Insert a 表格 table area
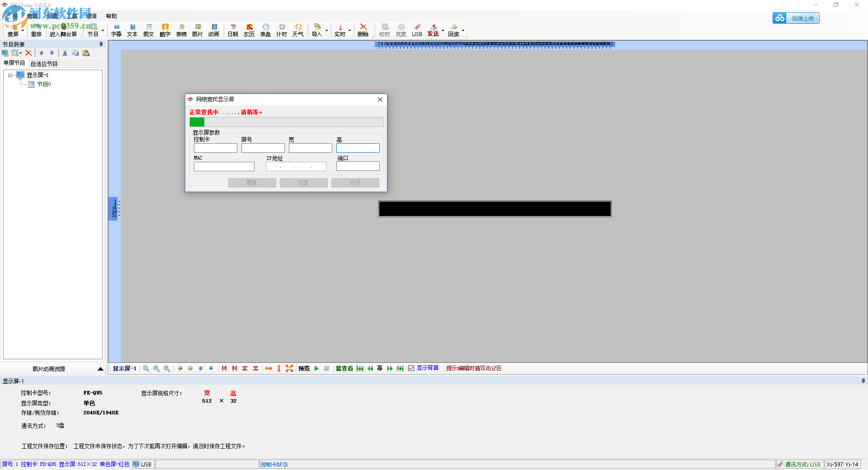 tap(181, 30)
